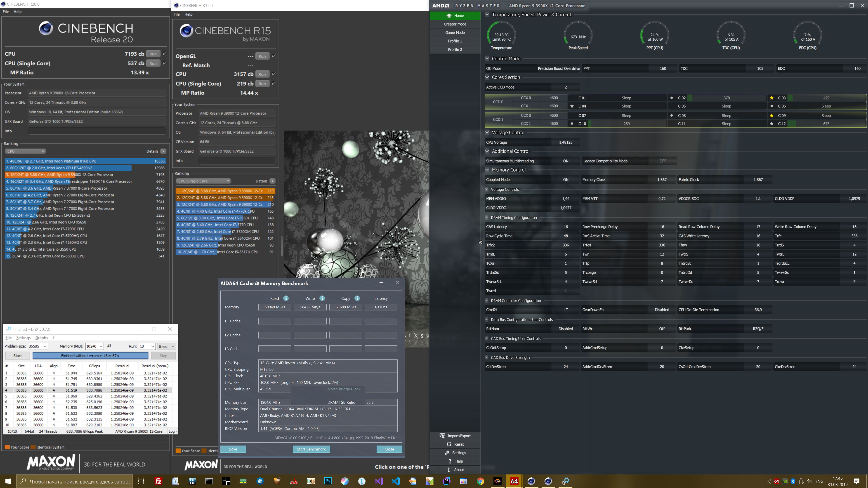868x488 pixels.
Task: Open Import/Export in Ryzen Master sidebar
Action: [x=455, y=435]
